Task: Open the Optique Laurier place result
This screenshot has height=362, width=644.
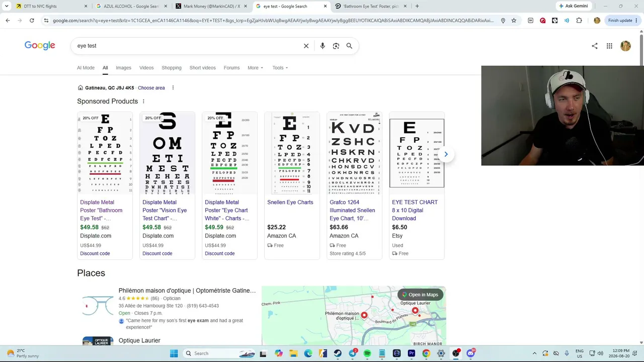Action: (139, 340)
